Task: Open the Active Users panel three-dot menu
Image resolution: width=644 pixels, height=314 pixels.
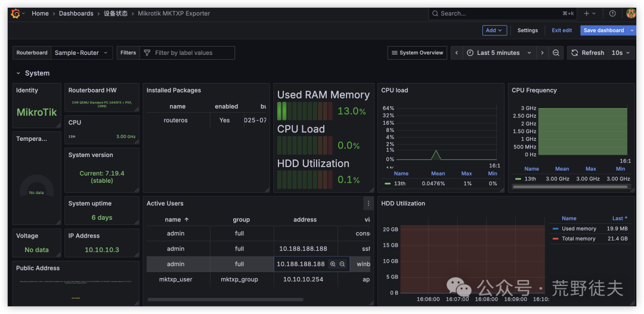Action: coord(368,204)
